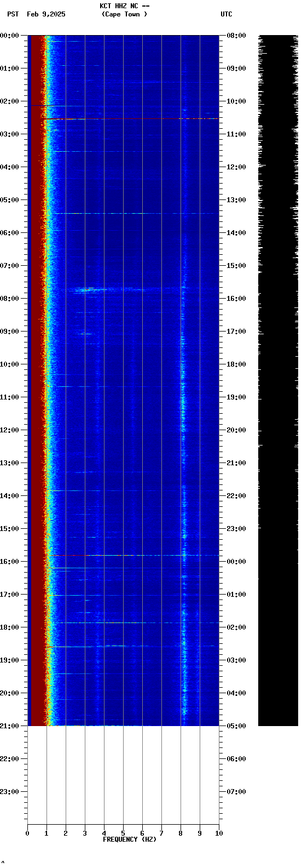Click the UTC "05:00" time label
This screenshot has width=302, height=868.
236,726
